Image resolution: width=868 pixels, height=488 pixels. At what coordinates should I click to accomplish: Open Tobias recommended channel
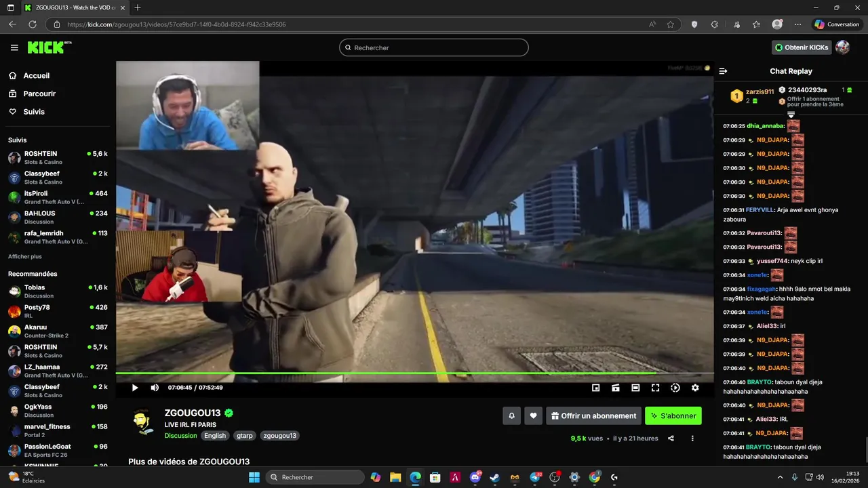[x=58, y=291]
